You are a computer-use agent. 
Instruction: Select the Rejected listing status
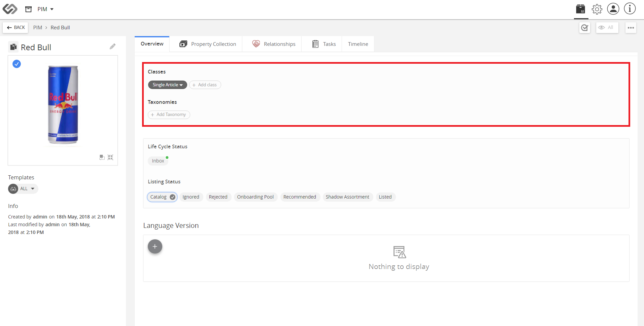[218, 197]
